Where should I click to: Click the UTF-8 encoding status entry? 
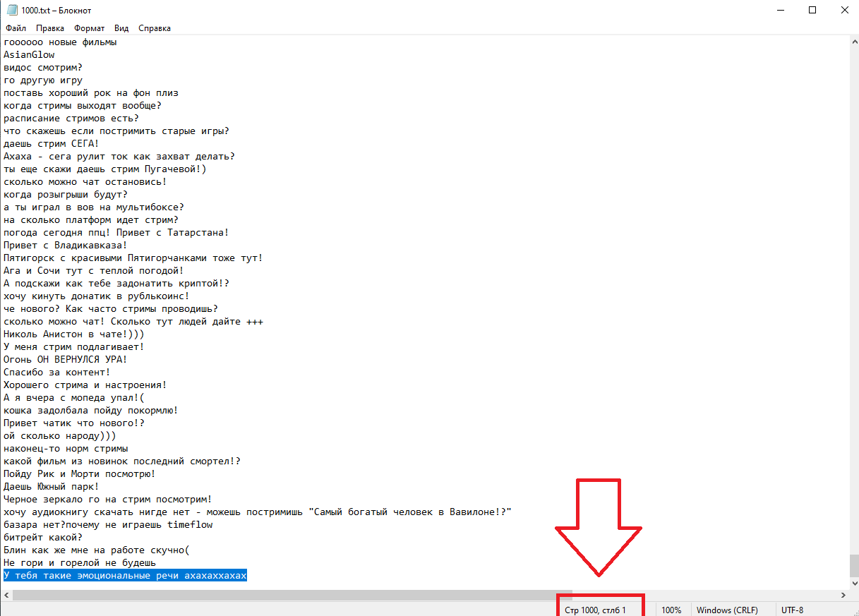(792, 610)
